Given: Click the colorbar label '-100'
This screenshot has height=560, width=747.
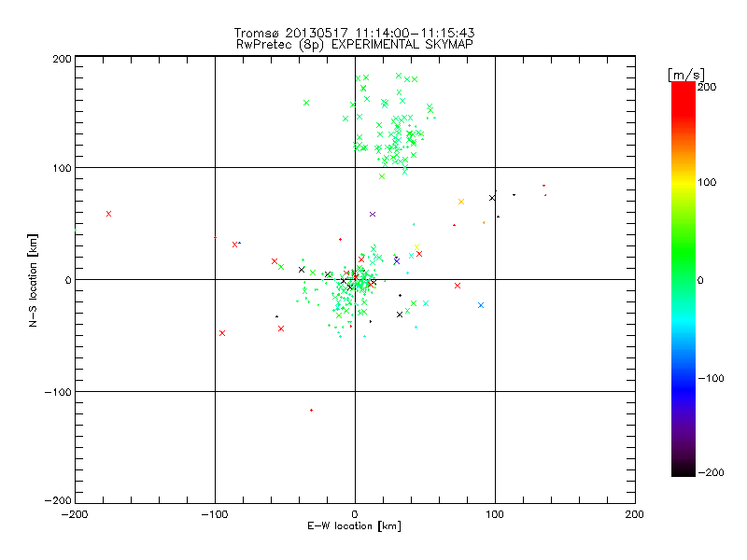Looking at the screenshot, I should (711, 378).
